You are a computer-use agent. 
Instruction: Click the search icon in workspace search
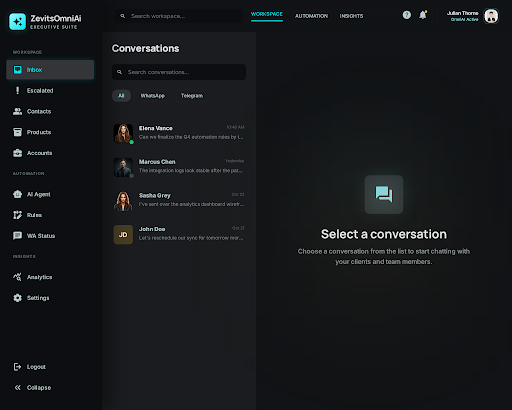click(123, 16)
